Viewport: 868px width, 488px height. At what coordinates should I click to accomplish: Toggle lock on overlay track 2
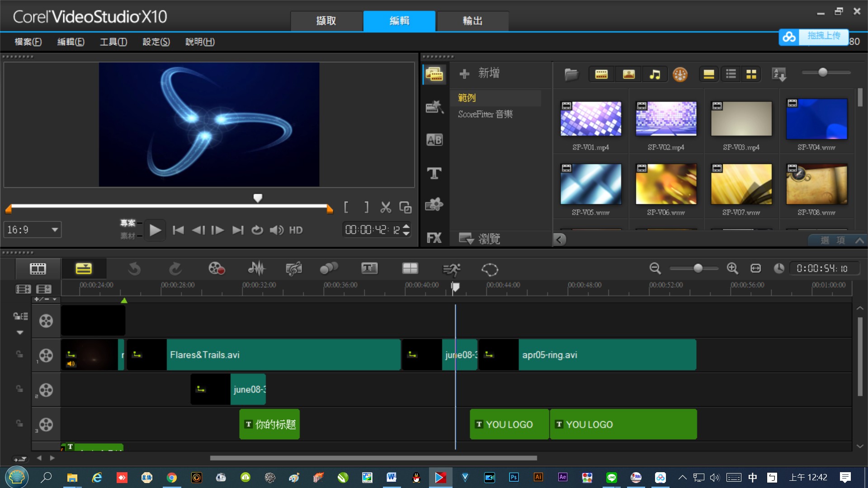click(19, 389)
